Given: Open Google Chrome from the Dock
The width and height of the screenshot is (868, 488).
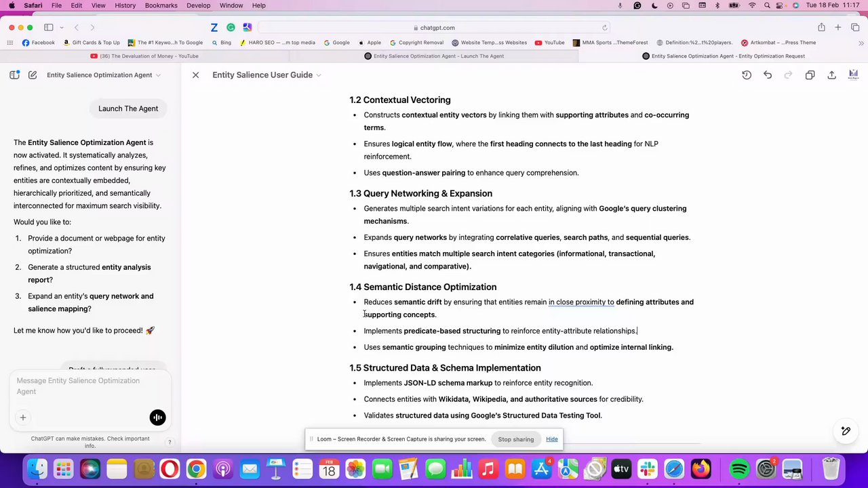Looking at the screenshot, I should pos(196,469).
